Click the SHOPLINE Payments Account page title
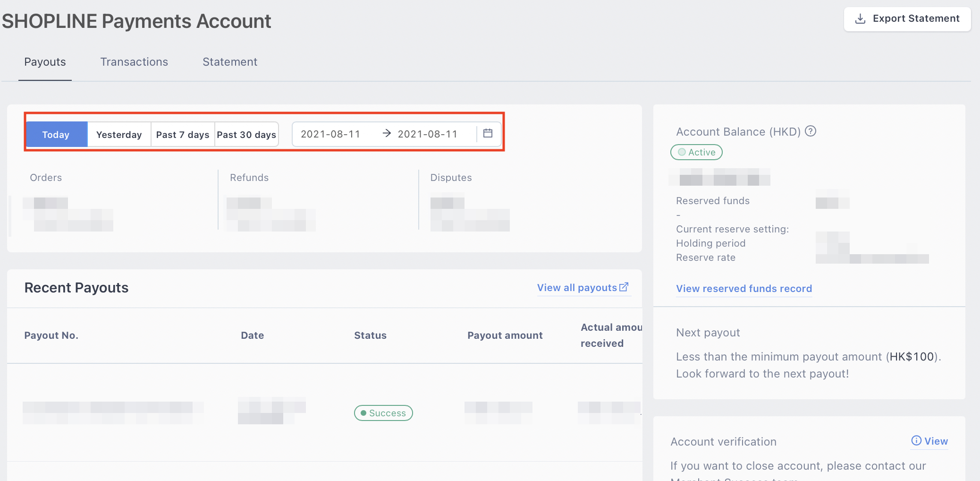The image size is (980, 481). 136,21
